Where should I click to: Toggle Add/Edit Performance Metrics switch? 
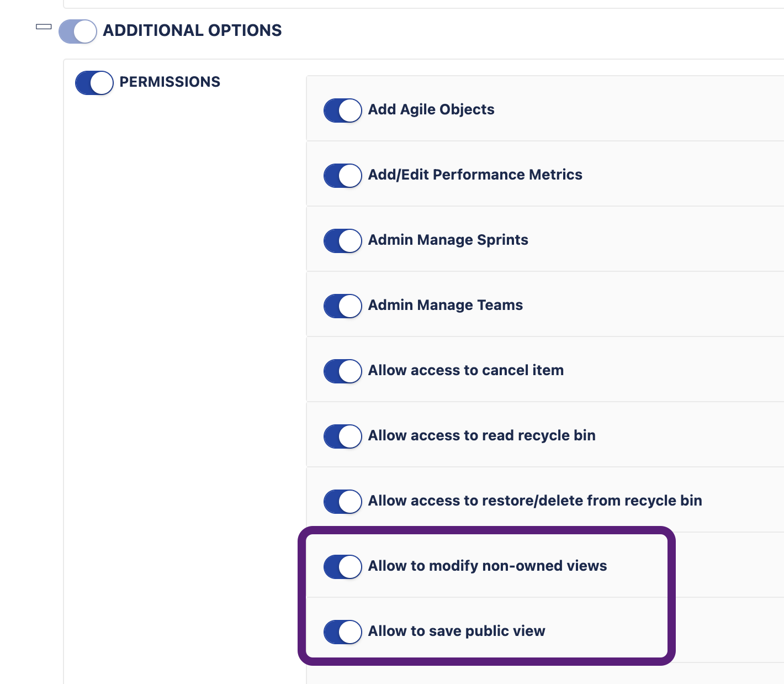[x=343, y=176]
